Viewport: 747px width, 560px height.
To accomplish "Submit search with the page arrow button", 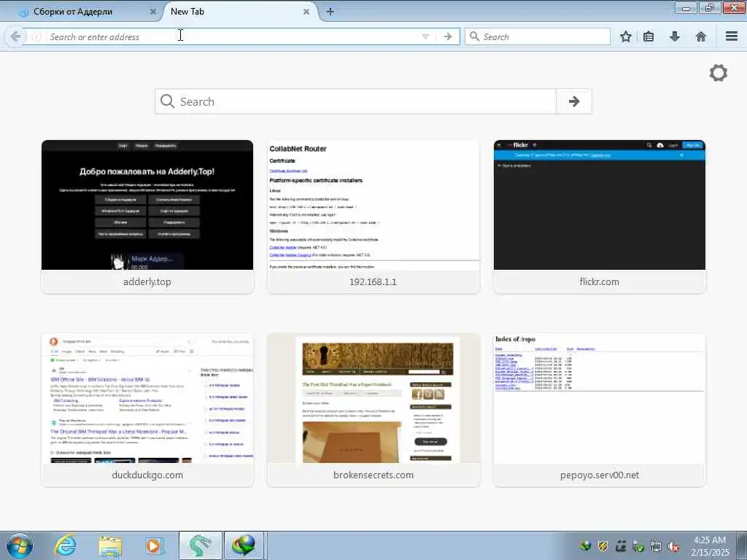I will (x=574, y=101).
